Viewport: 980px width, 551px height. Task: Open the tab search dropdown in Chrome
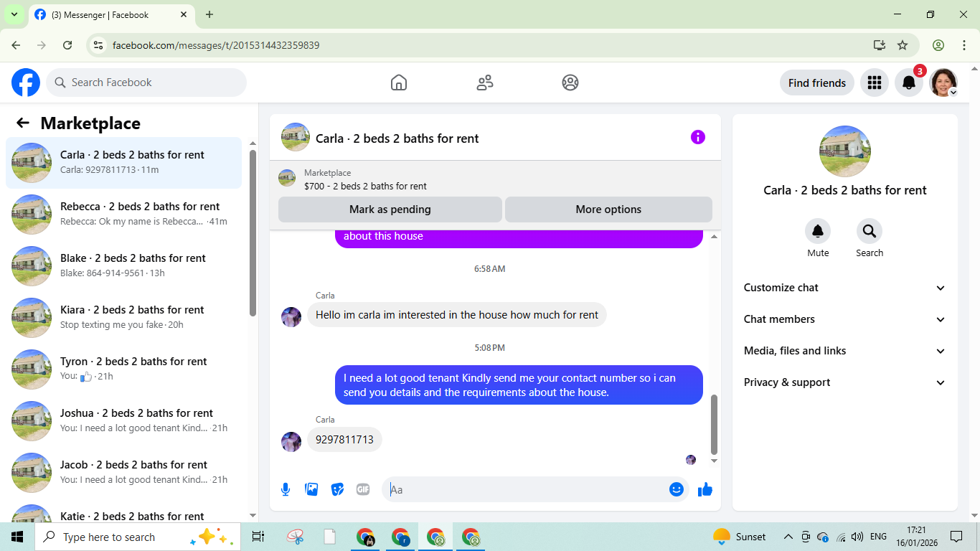14,14
